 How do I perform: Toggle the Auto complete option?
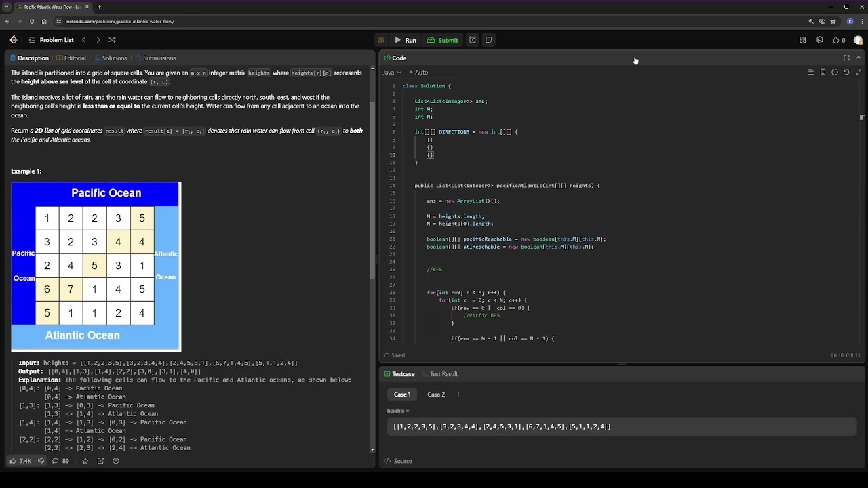(418, 72)
